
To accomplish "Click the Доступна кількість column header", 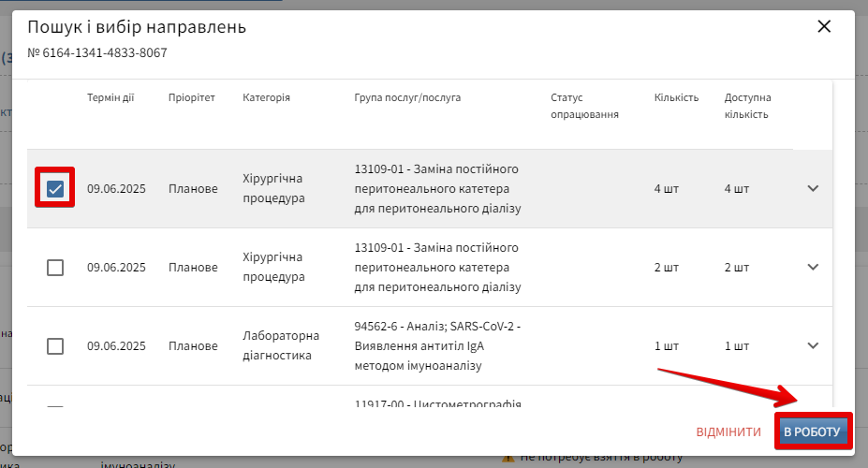I will [x=747, y=106].
